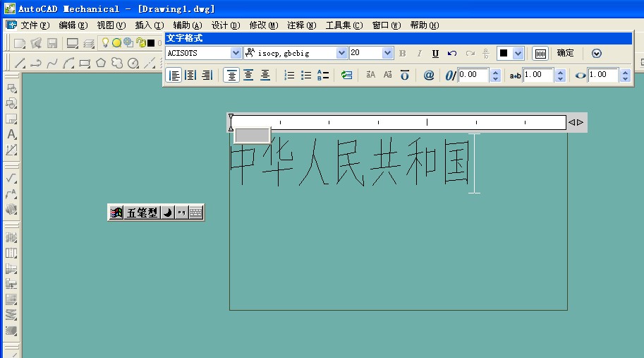Set bottom vertical text alignment

pyautogui.click(x=265, y=76)
